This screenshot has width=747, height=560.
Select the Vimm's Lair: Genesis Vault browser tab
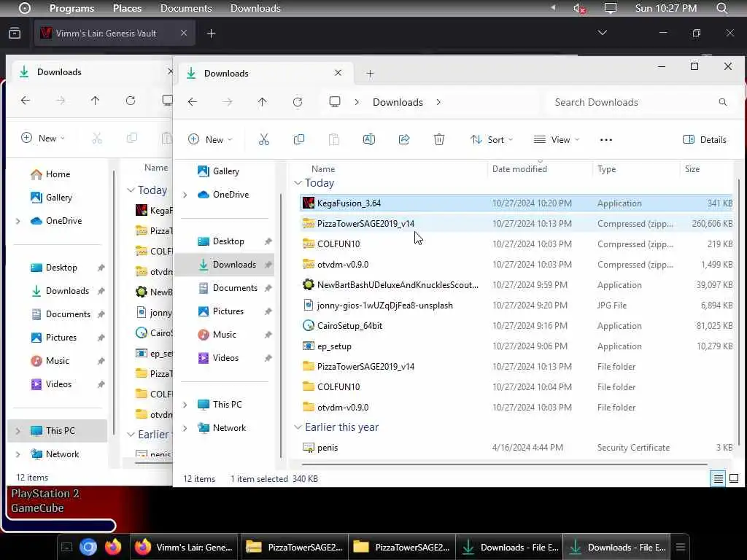[115, 34]
